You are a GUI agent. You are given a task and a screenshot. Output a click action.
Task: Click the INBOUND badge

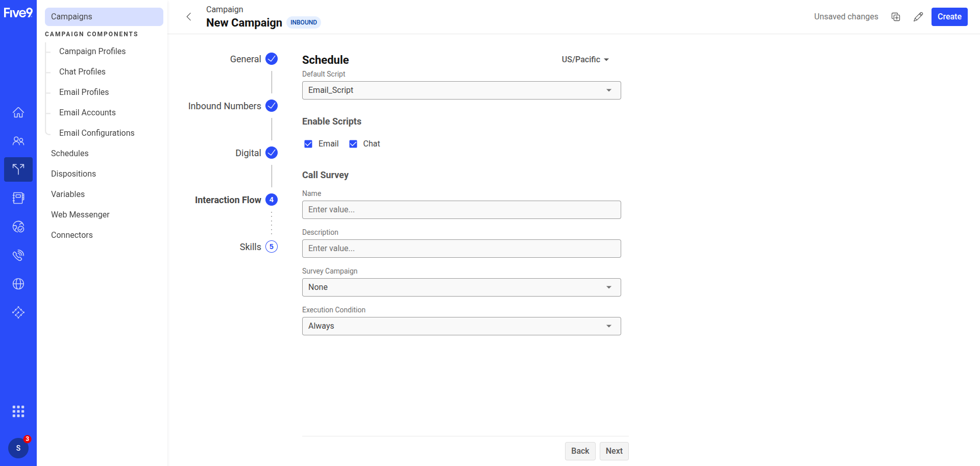click(304, 22)
